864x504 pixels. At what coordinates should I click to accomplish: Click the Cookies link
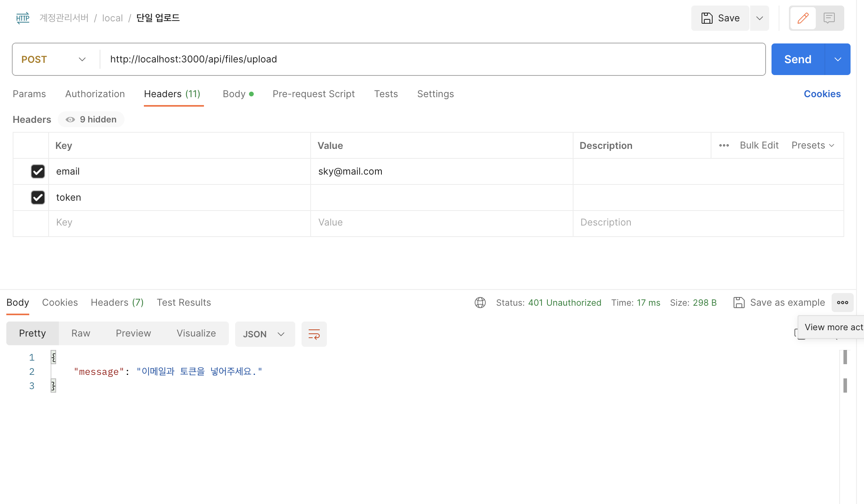822,94
